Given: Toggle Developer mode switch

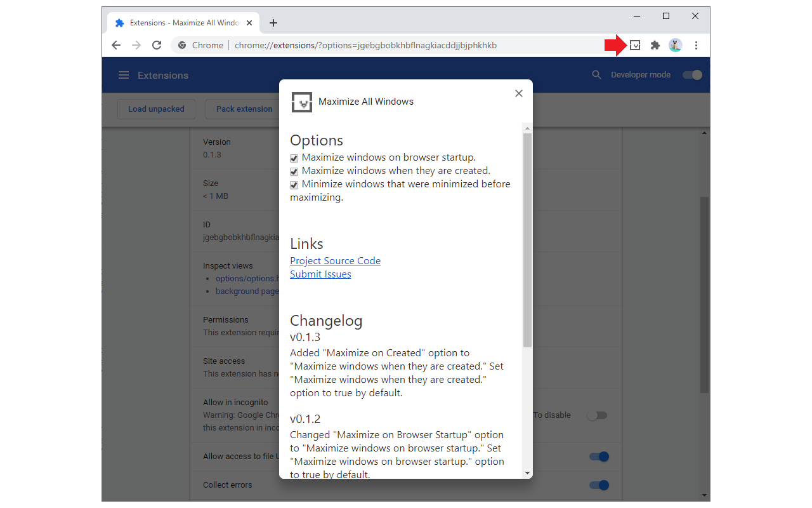Looking at the screenshot, I should pos(692,75).
